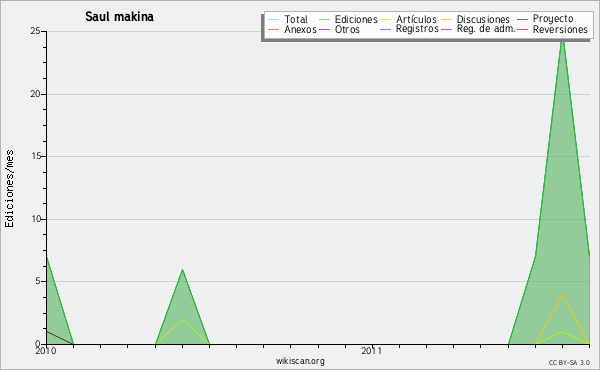Image resolution: width=600 pixels, height=370 pixels.
Task: Click the Ediciones green line swatch
Action: pyautogui.click(x=324, y=20)
